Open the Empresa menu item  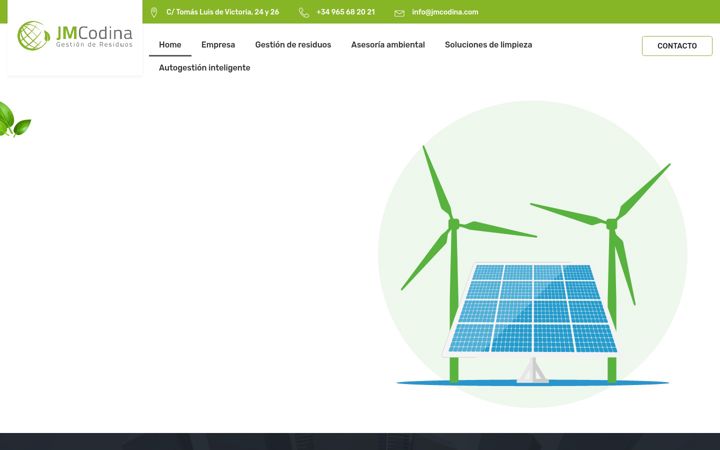[x=218, y=45]
